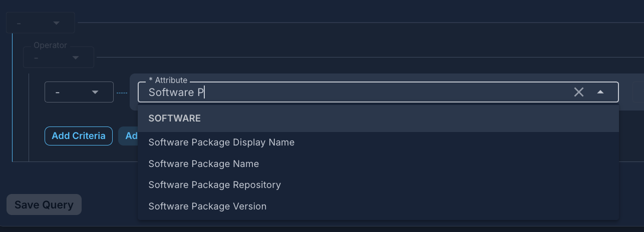Open the dash dropdown left of Attribute
Image resolution: width=644 pixels, height=232 pixels.
click(x=79, y=92)
